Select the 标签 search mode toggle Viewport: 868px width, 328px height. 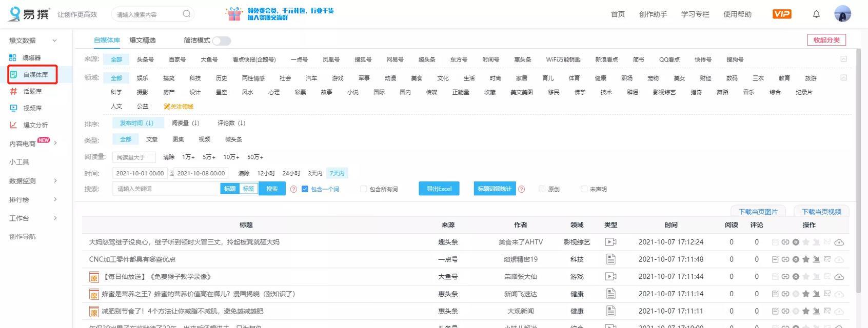point(249,189)
